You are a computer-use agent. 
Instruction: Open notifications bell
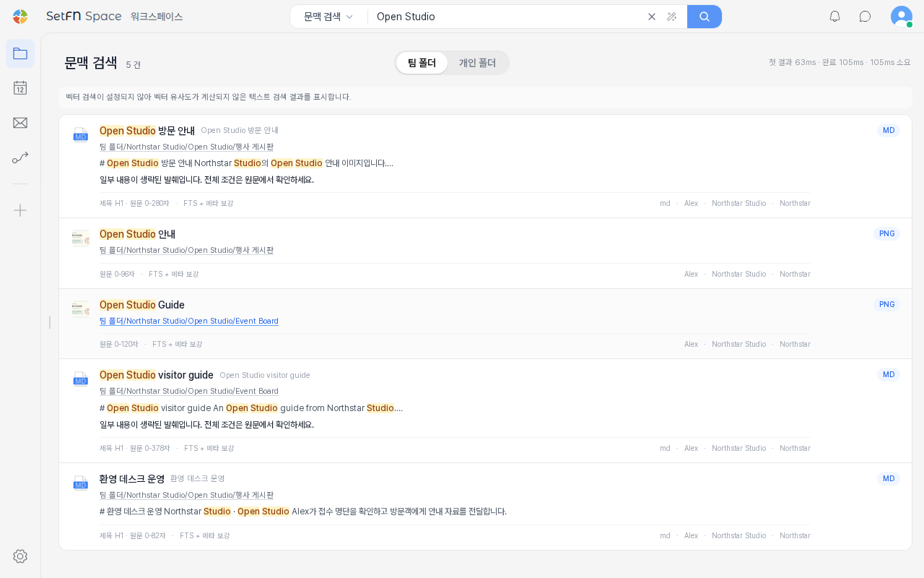click(x=835, y=17)
